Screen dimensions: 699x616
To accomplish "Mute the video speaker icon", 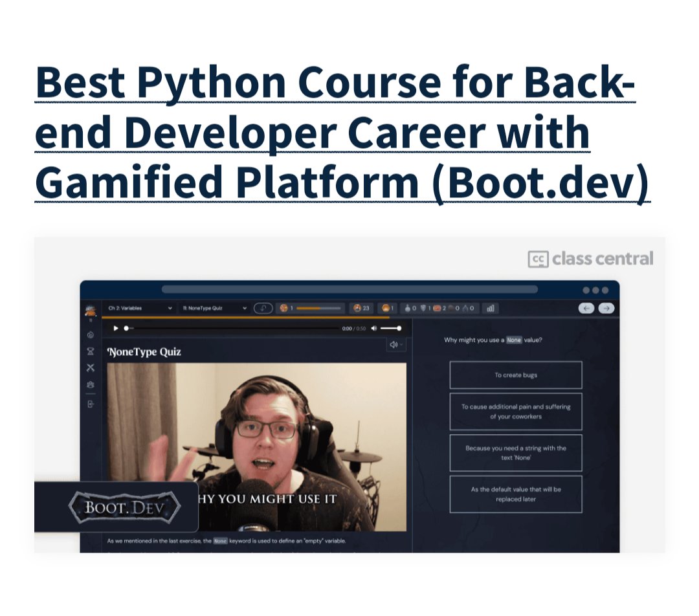I will (x=373, y=328).
